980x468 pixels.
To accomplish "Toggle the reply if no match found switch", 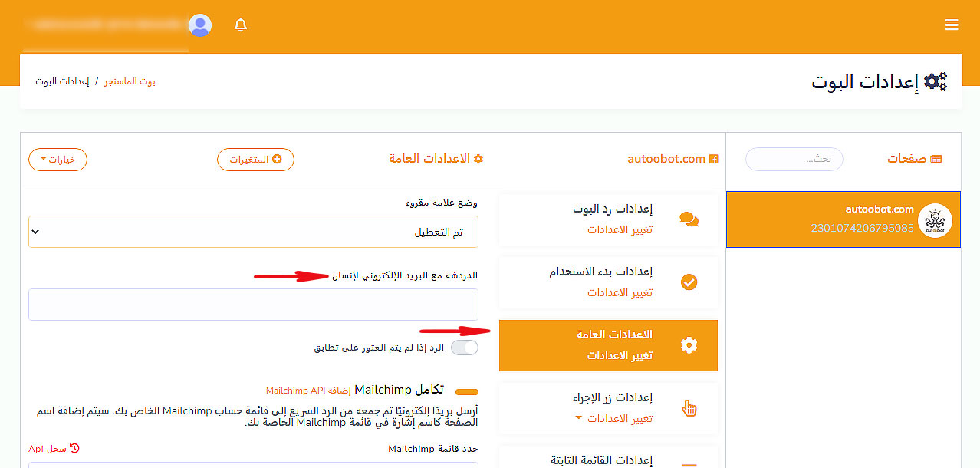I will pyautogui.click(x=464, y=348).
